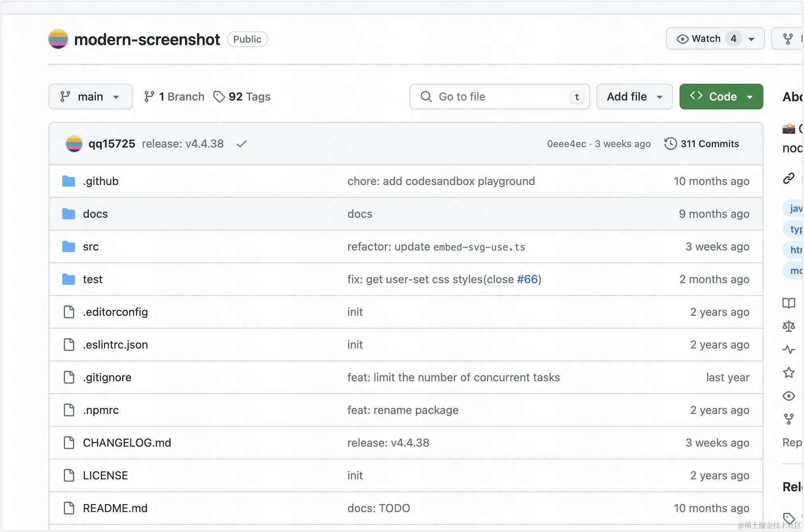Expand the Add file dropdown
The width and height of the screenshot is (804, 532).
(635, 97)
